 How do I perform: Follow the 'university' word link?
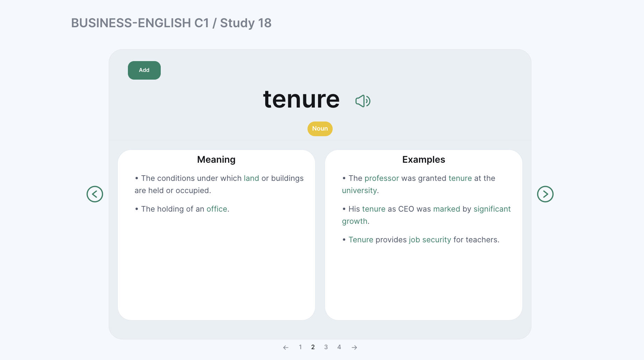tap(359, 190)
